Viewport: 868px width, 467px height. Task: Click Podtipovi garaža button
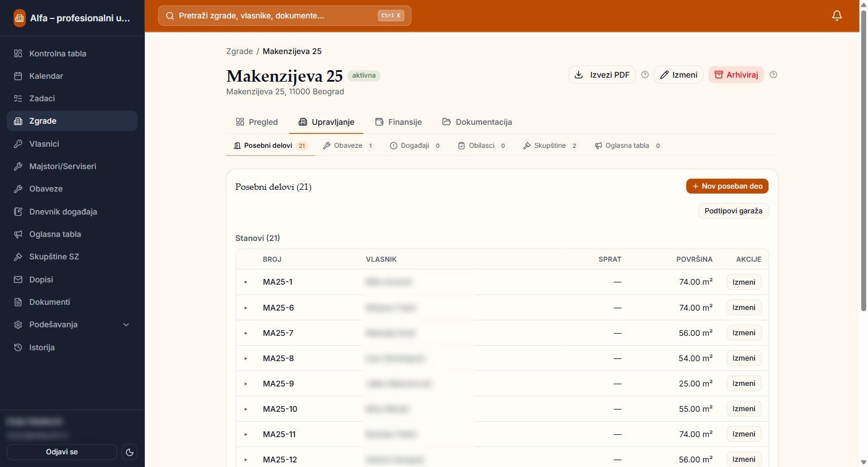click(x=733, y=211)
